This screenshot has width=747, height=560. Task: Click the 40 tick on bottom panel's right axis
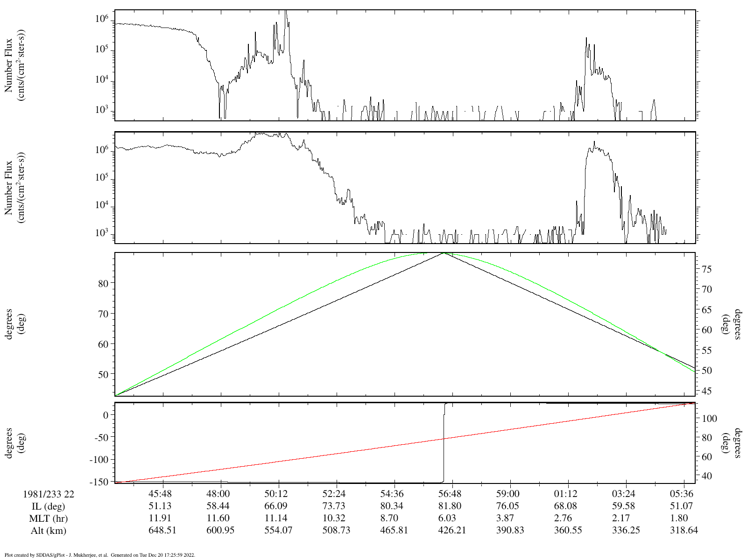click(707, 476)
